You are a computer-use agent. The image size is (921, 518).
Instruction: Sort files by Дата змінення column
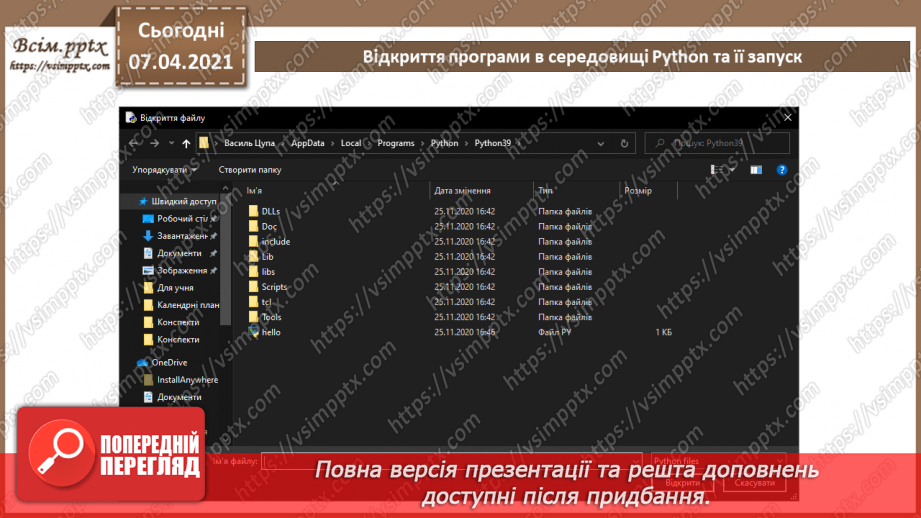click(x=462, y=191)
